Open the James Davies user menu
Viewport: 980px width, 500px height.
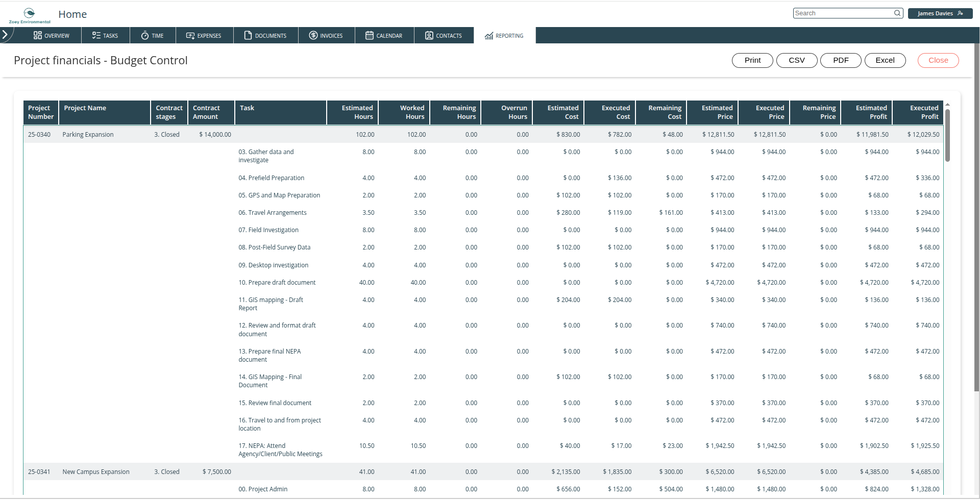[x=940, y=13]
